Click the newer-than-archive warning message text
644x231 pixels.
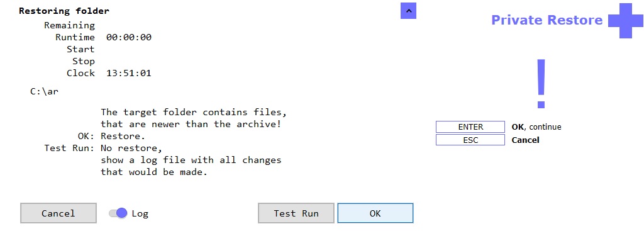tap(194, 118)
